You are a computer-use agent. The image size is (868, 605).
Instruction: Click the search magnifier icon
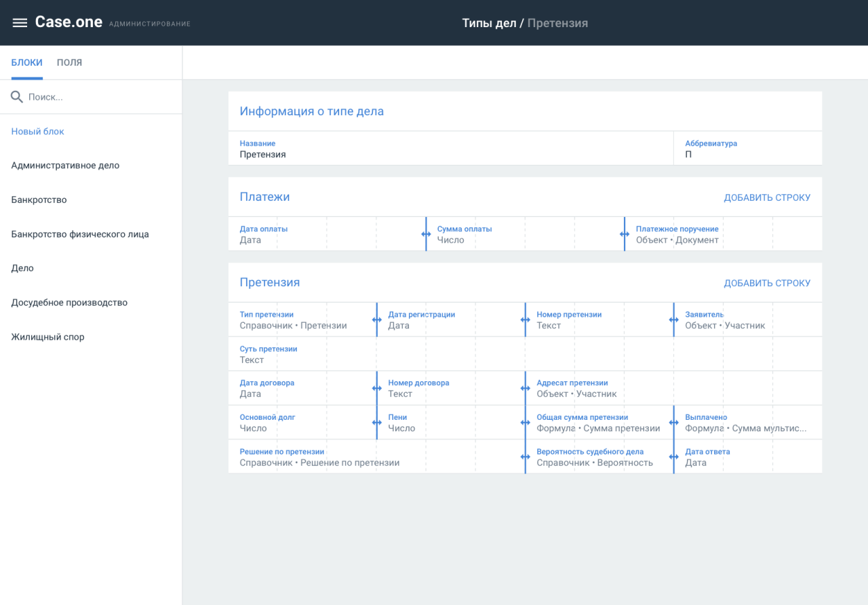click(17, 97)
